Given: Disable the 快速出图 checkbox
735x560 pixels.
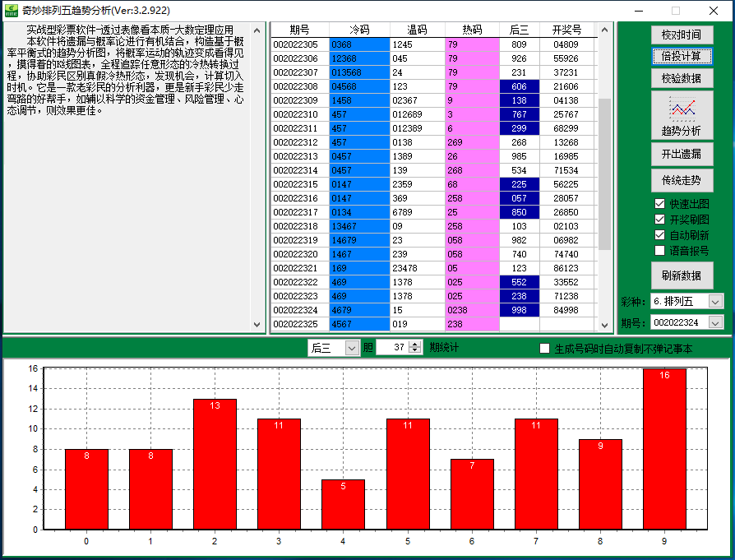Looking at the screenshot, I should tap(659, 204).
